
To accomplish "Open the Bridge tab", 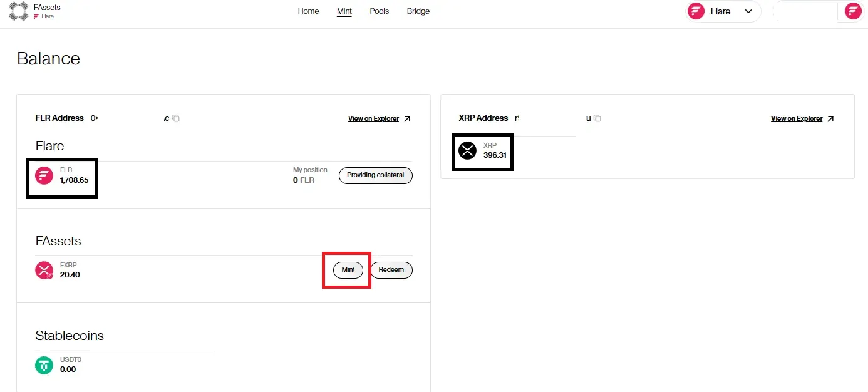I will (x=418, y=11).
